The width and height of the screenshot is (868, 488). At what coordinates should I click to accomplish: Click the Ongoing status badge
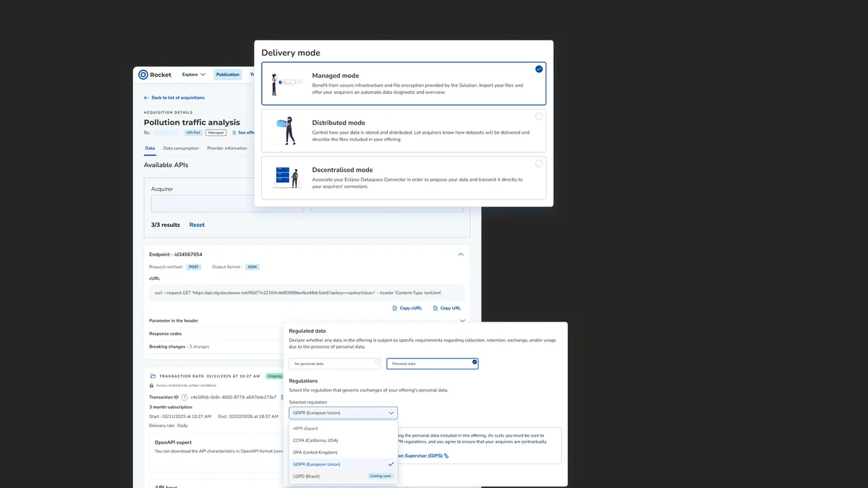pyautogui.click(x=274, y=376)
